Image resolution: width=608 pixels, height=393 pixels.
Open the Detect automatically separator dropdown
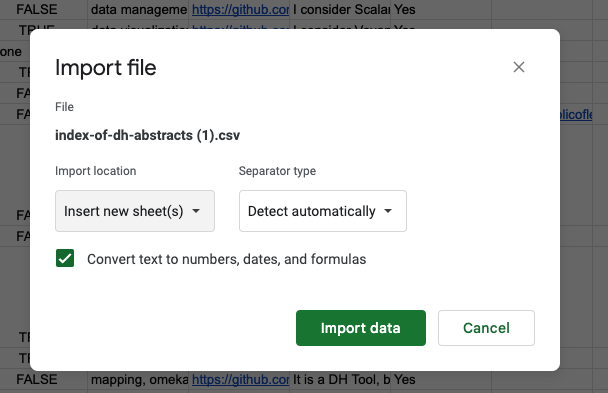[x=323, y=211]
